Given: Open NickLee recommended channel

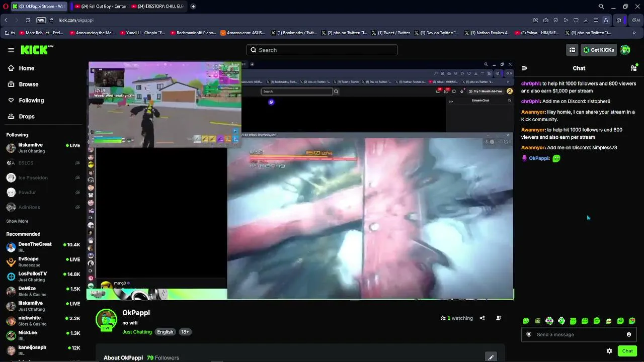Looking at the screenshot, I should point(43,335).
